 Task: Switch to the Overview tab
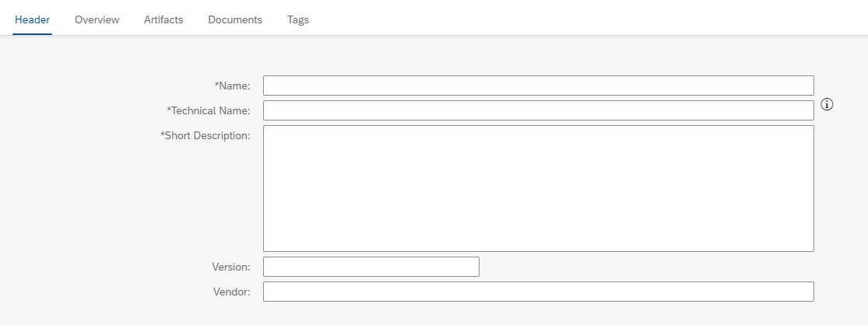click(97, 19)
